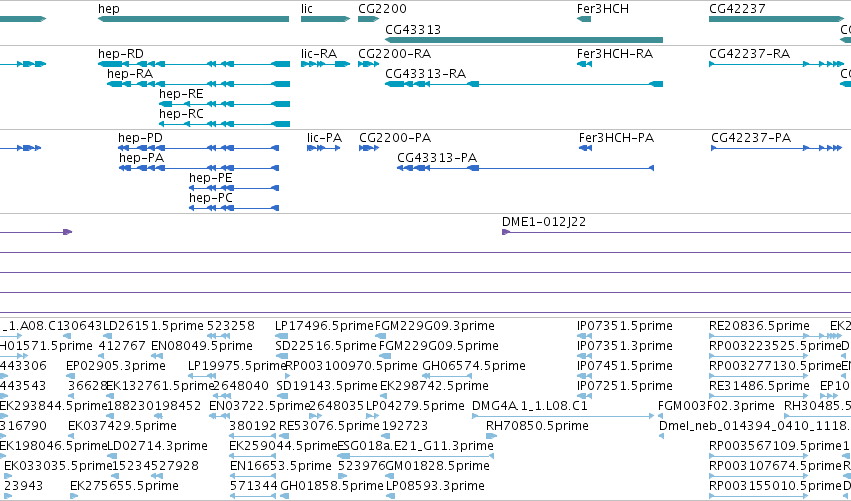This screenshot has width=851, height=501.
Task: Select the lic-PA protein label
Action: click(x=324, y=138)
